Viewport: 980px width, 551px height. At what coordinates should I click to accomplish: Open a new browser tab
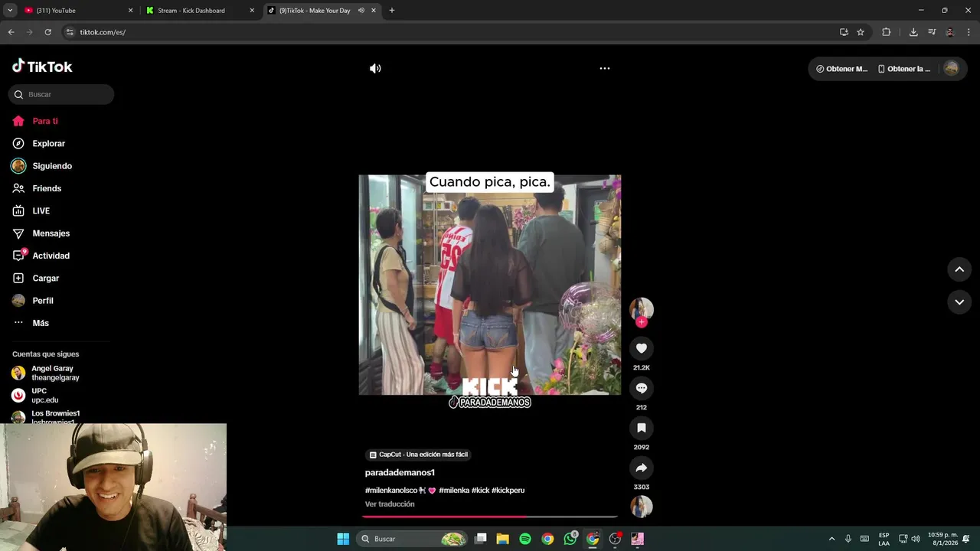pyautogui.click(x=392, y=11)
